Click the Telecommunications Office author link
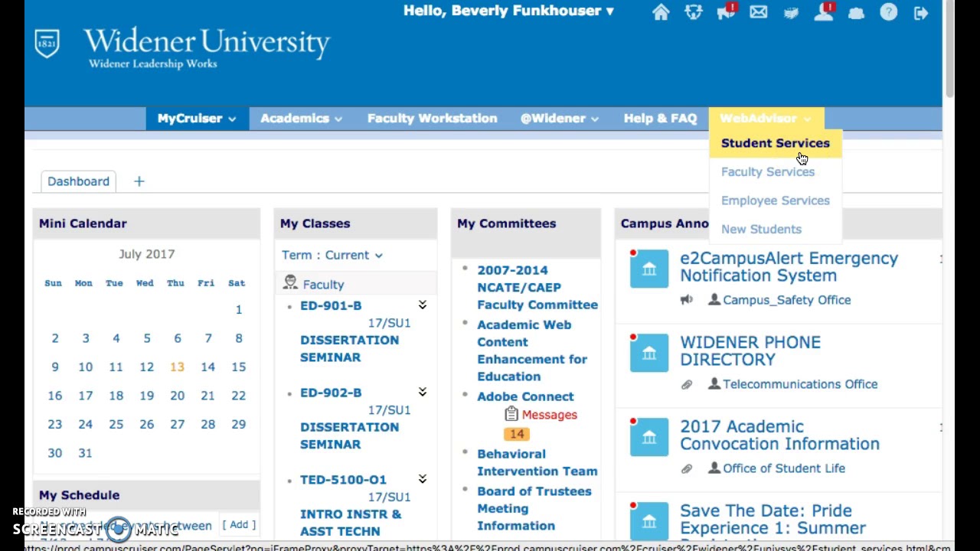The width and height of the screenshot is (980, 551). [x=800, y=384]
